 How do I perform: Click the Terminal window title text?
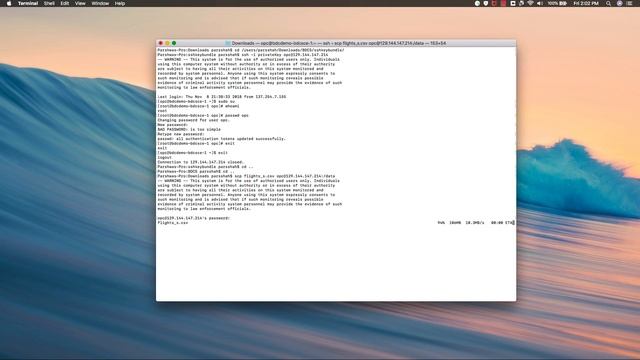pyautogui.click(x=338, y=43)
